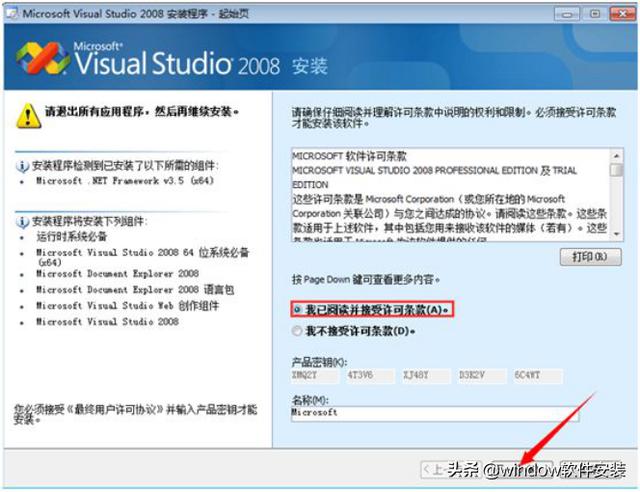
Task: Click the 产品密钥(K) label
Action: pyautogui.click(x=319, y=362)
